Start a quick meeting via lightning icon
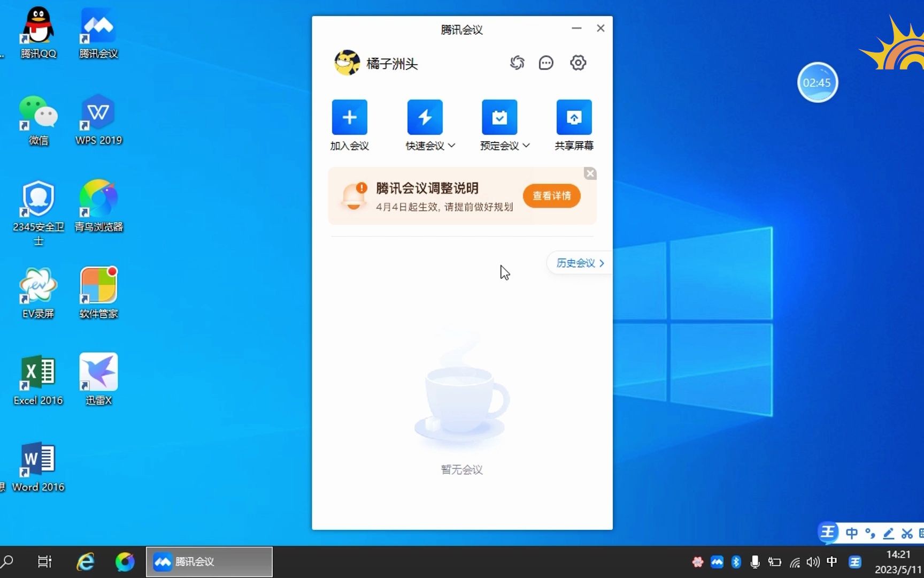This screenshot has height=578, width=924. (425, 117)
